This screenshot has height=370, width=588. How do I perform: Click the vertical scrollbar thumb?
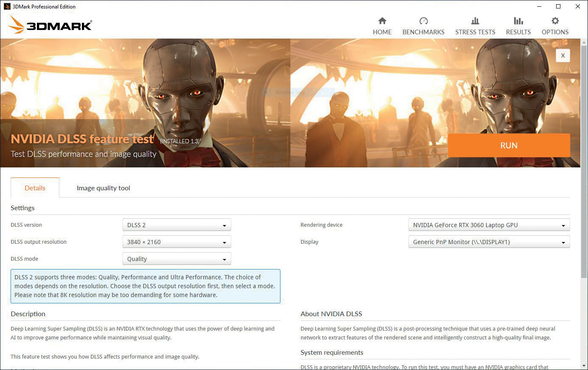click(x=584, y=161)
